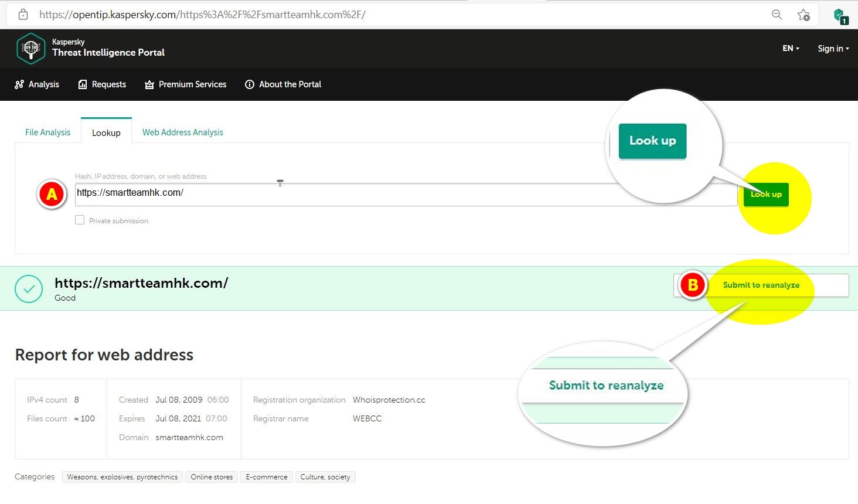The image size is (858, 504).
Task: Click the About the Portal info icon
Action: (x=250, y=84)
